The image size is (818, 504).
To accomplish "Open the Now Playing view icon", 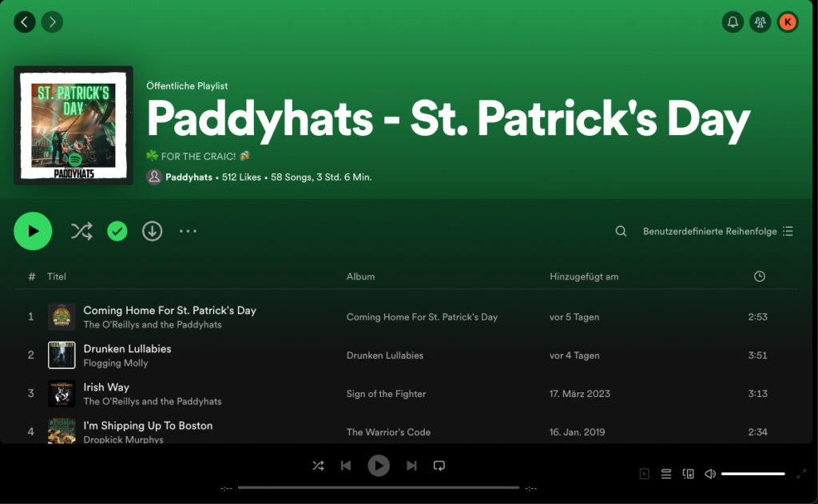I will coord(645,474).
